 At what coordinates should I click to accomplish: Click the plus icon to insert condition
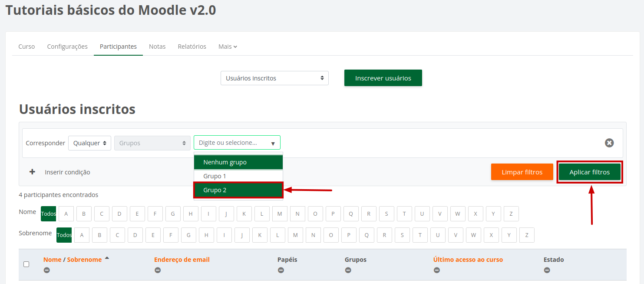(32, 172)
